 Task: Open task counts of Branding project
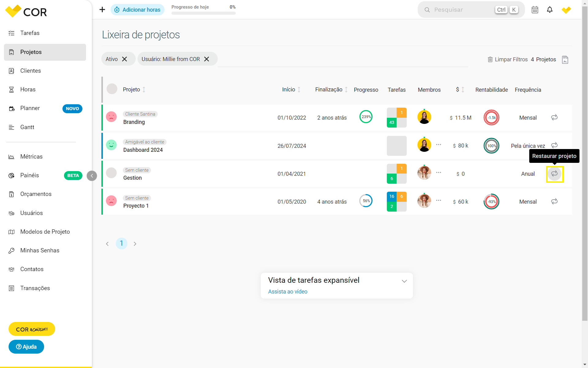coord(397,117)
